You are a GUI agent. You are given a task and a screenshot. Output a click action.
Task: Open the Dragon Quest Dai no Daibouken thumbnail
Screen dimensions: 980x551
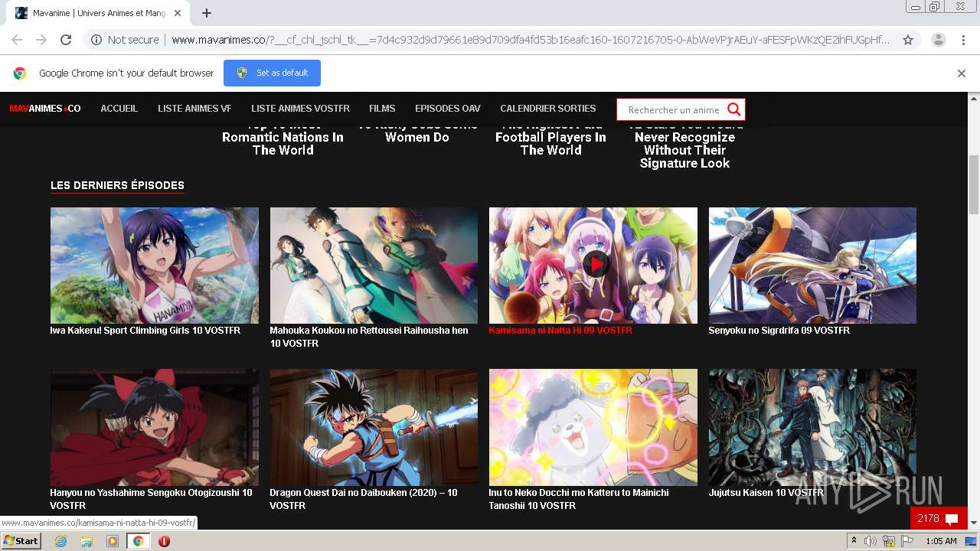tap(374, 428)
